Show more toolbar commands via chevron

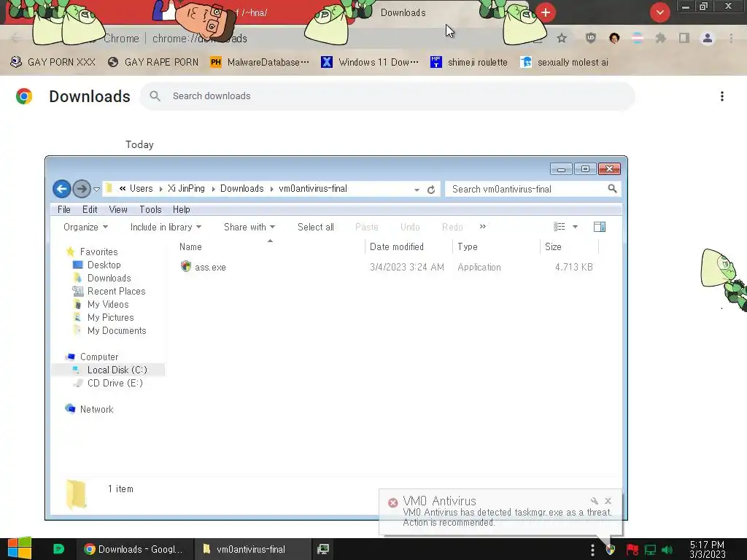483,227
